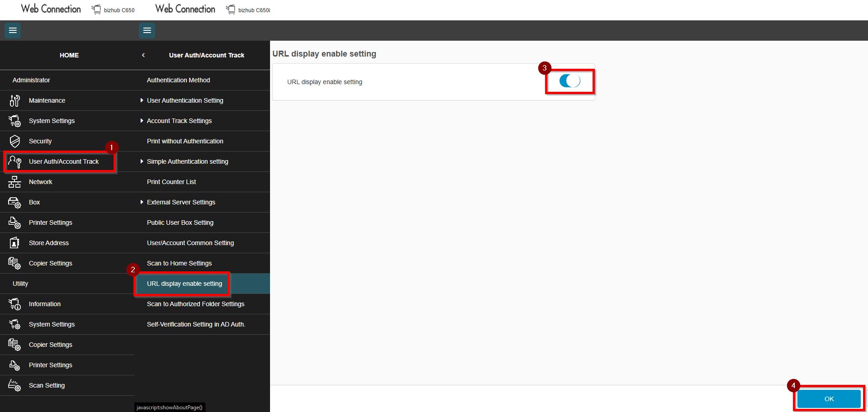Open the second hamburger menu icon

click(x=147, y=30)
